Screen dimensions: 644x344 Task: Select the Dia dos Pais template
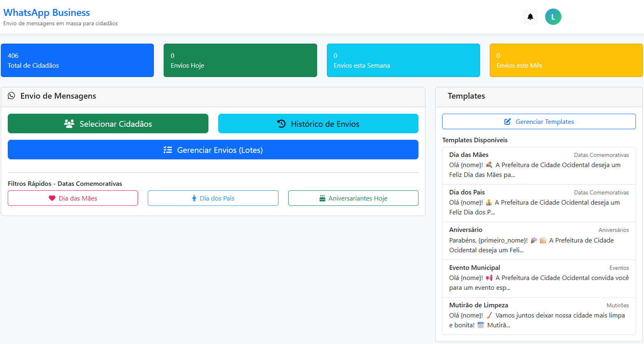pyautogui.click(x=539, y=203)
